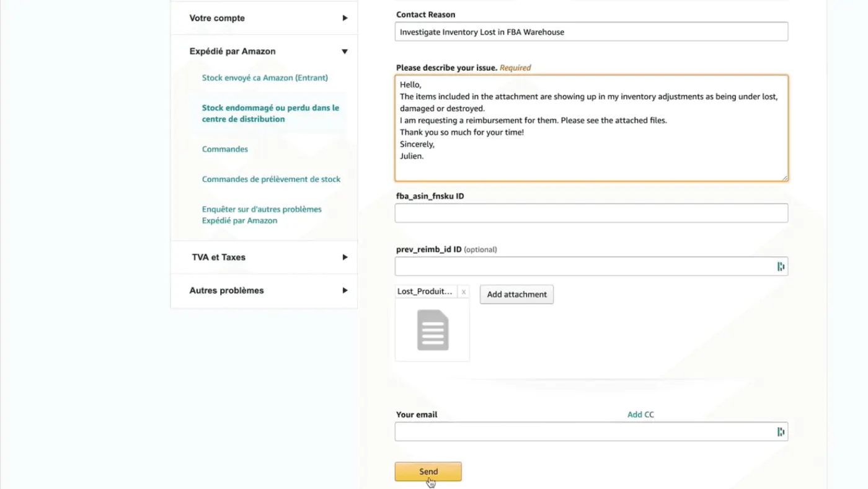The width and height of the screenshot is (868, 489).
Task: Select Stock endommagé ou perdu menu item
Action: point(270,113)
